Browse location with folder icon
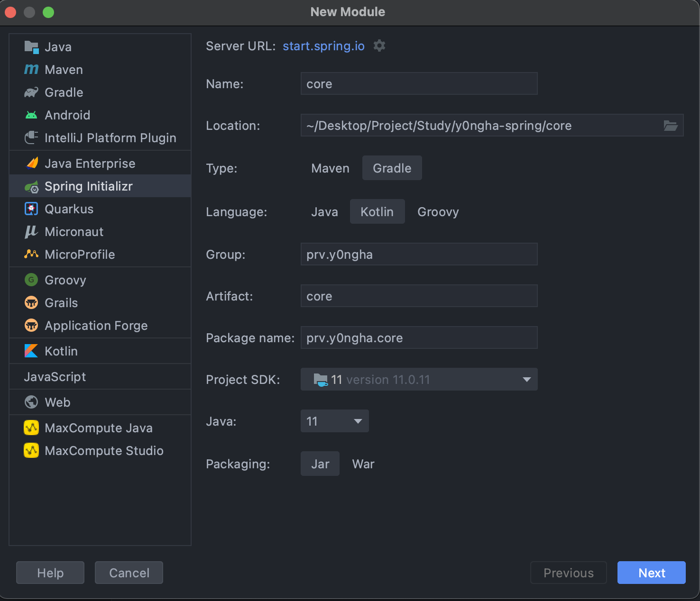This screenshot has height=601, width=700. [x=671, y=126]
